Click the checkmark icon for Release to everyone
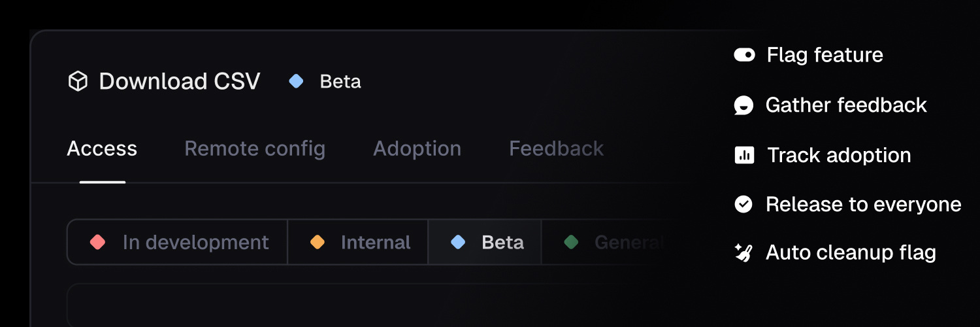 click(x=743, y=204)
